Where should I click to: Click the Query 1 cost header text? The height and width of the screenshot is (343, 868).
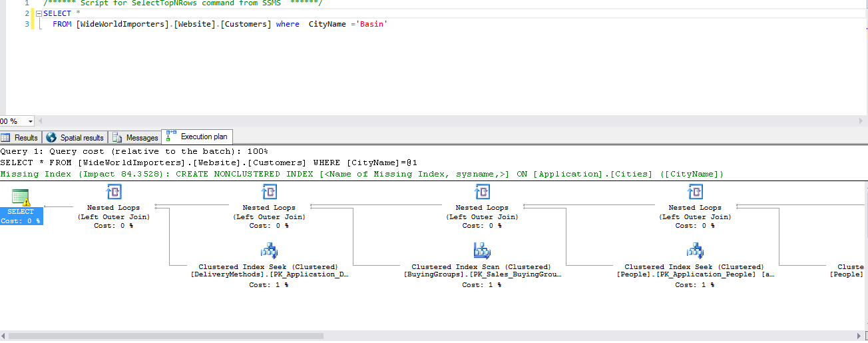(134, 152)
